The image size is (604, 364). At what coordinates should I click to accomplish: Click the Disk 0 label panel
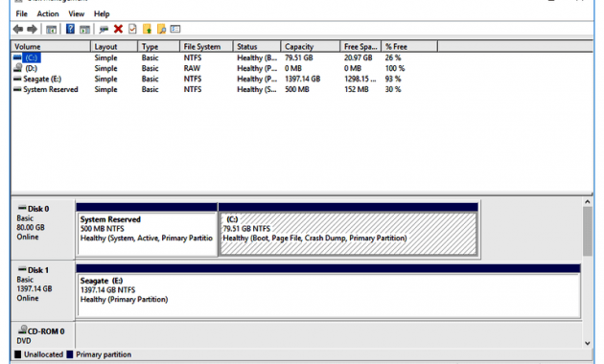point(43,229)
